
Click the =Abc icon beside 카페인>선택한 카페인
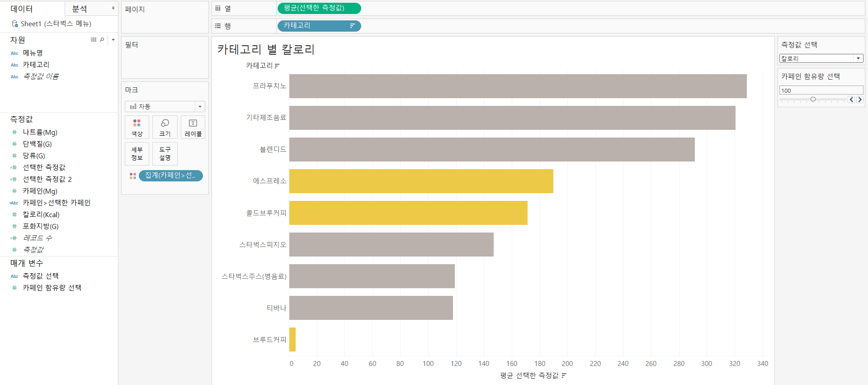coord(14,203)
